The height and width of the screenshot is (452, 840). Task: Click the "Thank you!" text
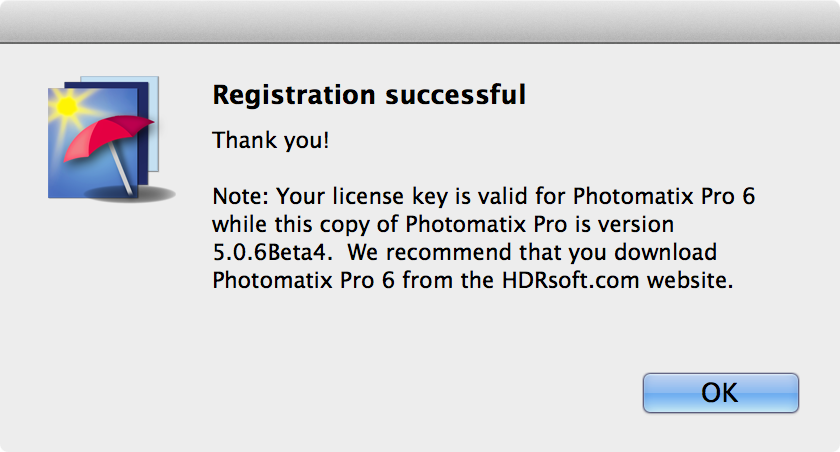click(x=271, y=140)
